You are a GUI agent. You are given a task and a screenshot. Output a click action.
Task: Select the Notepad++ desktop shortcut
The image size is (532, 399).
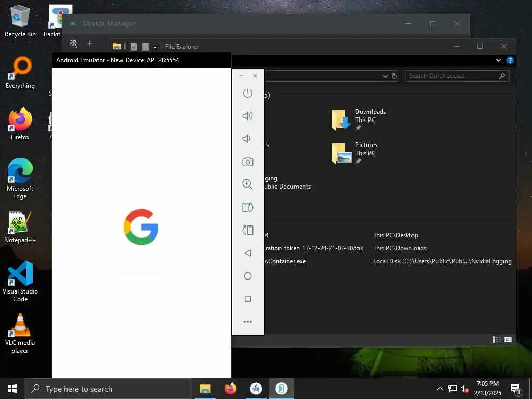(x=20, y=227)
